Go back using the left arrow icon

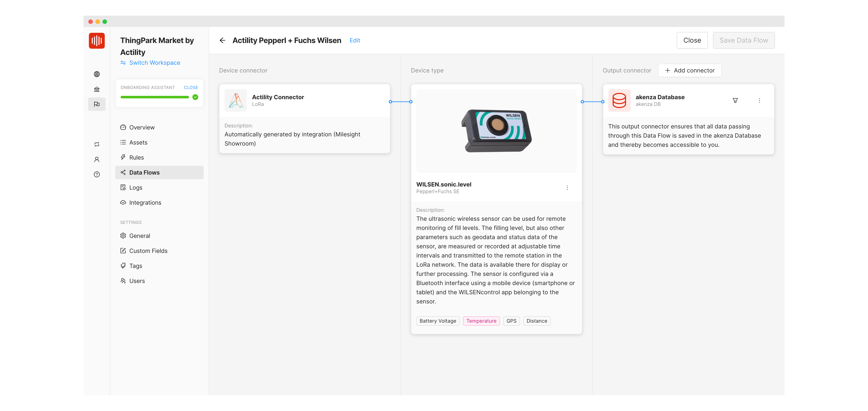(x=222, y=41)
